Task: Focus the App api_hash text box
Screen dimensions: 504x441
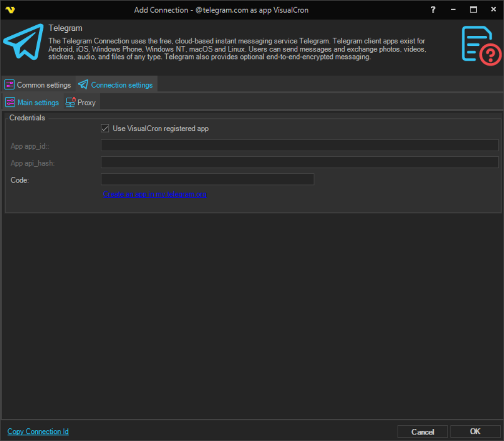Action: pyautogui.click(x=299, y=162)
